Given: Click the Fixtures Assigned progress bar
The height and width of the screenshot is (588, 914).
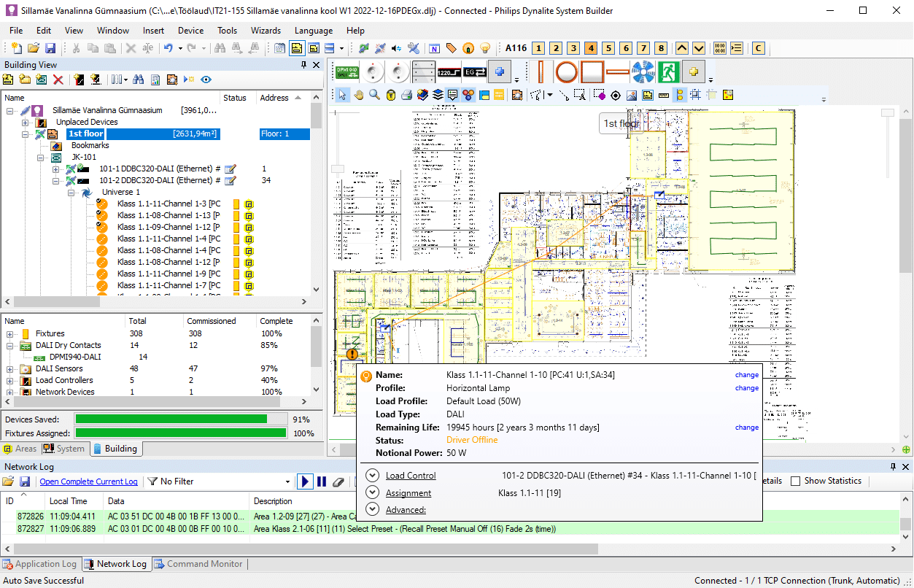Looking at the screenshot, I should tap(180, 433).
